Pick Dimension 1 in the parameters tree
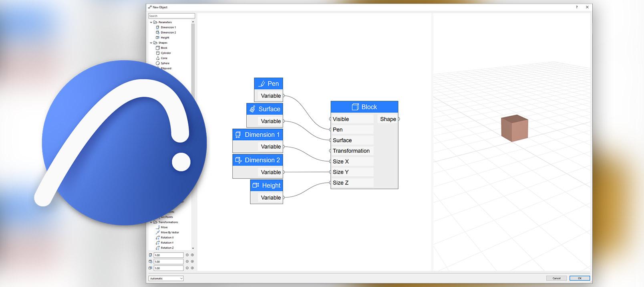 pos(166,27)
